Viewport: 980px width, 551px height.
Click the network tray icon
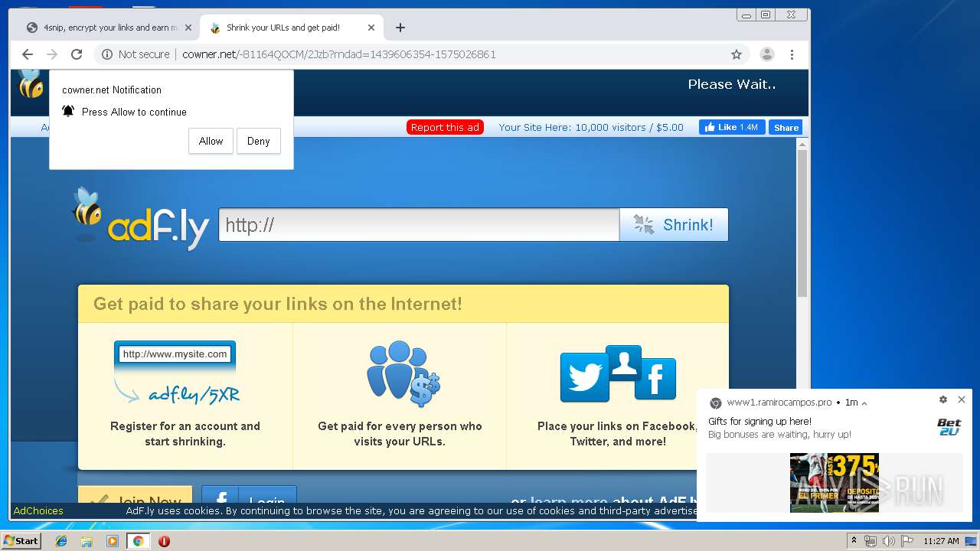[871, 541]
